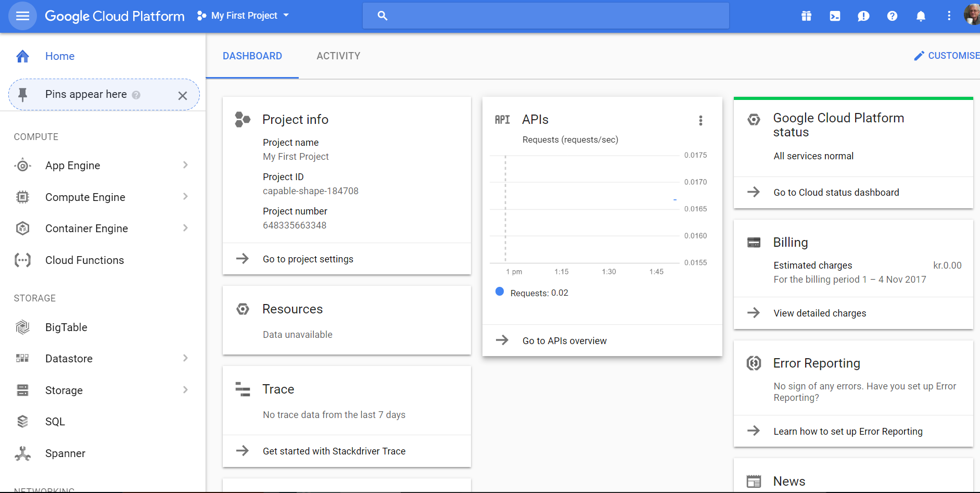Click the BigTable icon
The image size is (980, 493).
point(22,327)
